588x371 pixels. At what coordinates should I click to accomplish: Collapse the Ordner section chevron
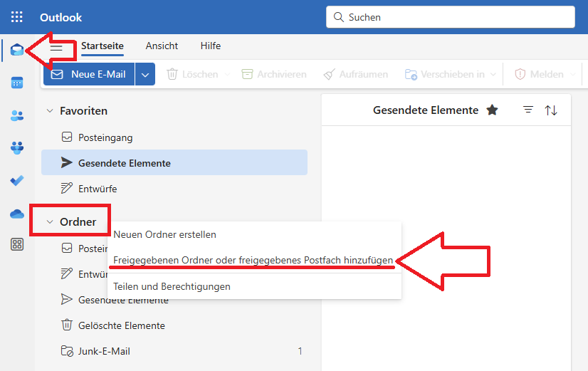(x=50, y=221)
